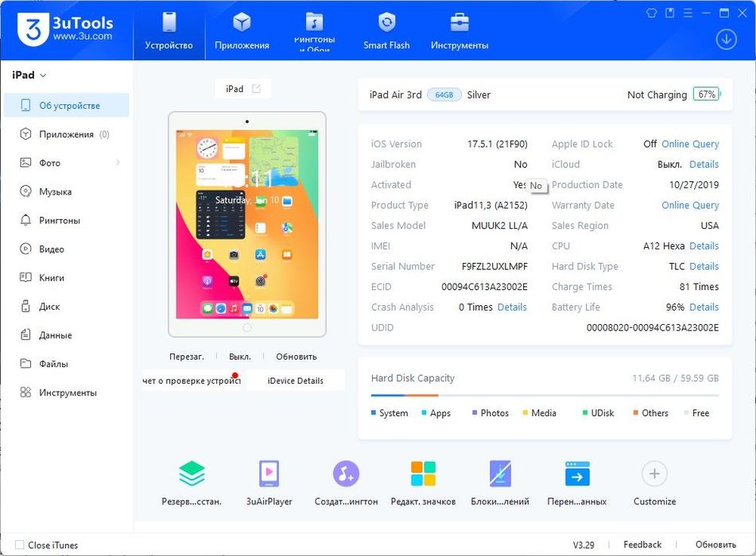Click the iPad screen preview
The width and height of the screenshot is (756, 556).
pyautogui.click(x=247, y=224)
